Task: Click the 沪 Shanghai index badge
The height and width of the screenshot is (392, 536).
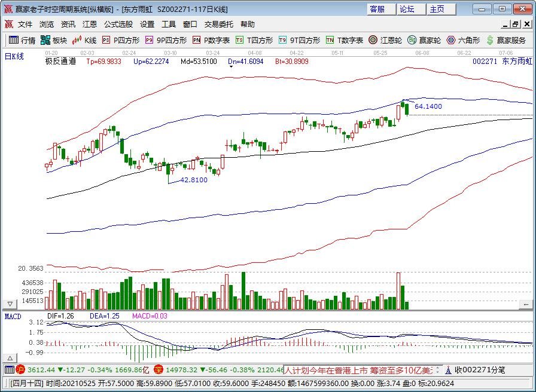Action: click(x=20, y=369)
